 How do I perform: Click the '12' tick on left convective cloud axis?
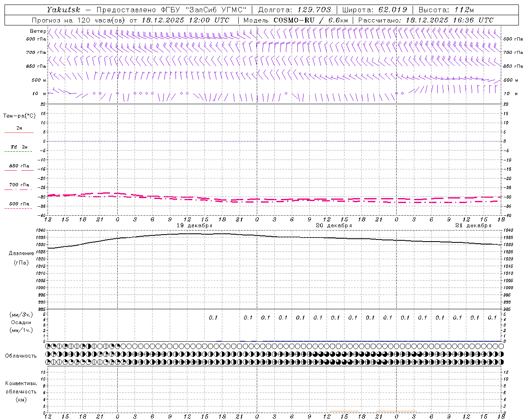tap(43, 372)
